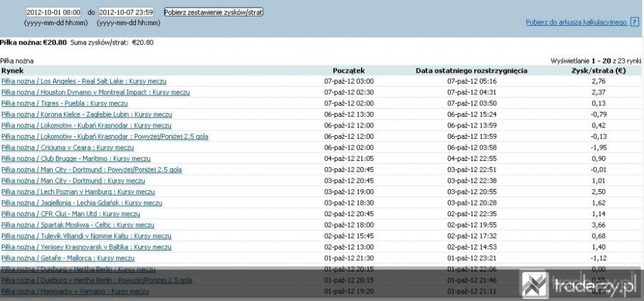The height and width of the screenshot is (301, 644).
Task: Open CFR Cluj - Man Utd market link
Action: pyautogui.click(x=70, y=214)
